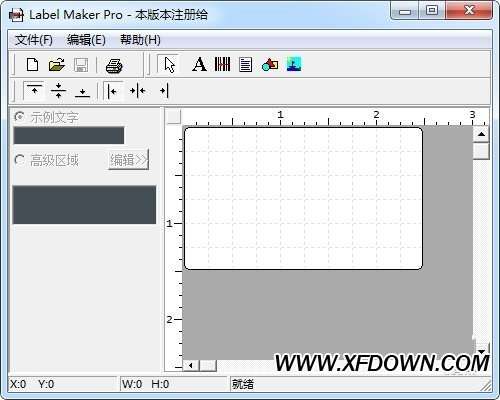Image resolution: width=500 pixels, height=400 pixels.
Task: Click the Print icon
Action: [114, 65]
